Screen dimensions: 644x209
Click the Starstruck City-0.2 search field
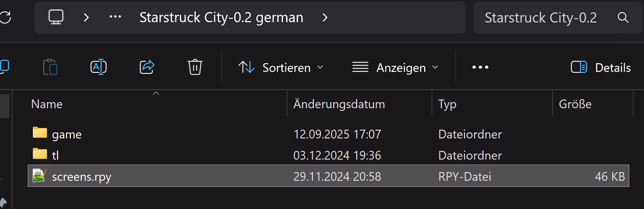pyautogui.click(x=540, y=17)
